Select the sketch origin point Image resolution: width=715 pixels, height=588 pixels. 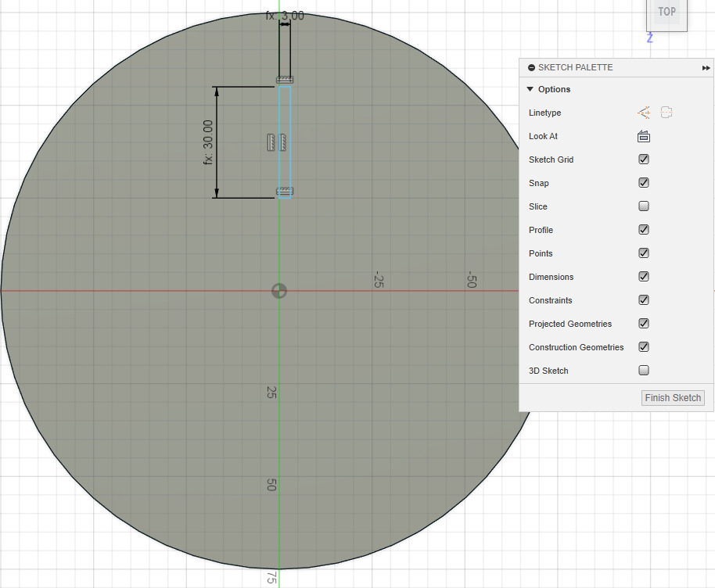pos(279,290)
